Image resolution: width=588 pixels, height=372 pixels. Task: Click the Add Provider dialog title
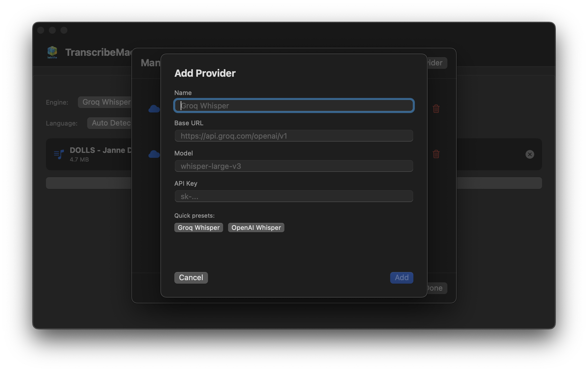tap(205, 73)
